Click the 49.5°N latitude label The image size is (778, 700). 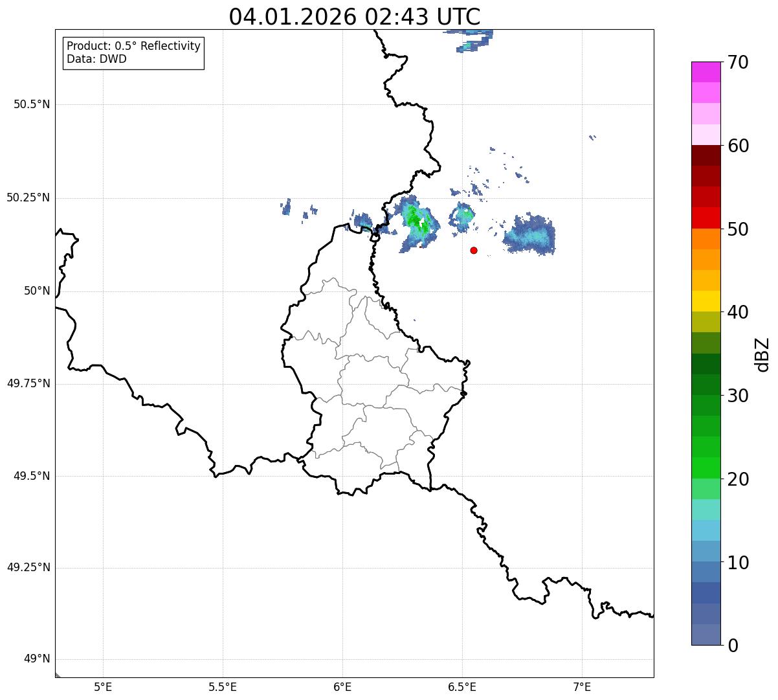point(31,476)
